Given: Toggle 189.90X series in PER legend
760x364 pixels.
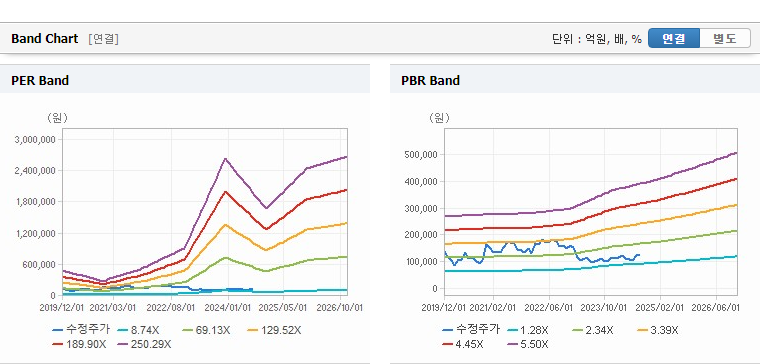Looking at the screenshot, I should point(80,344).
